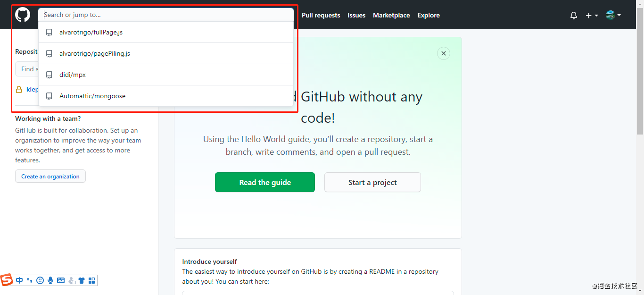
Task: Click the lock icon of private repository
Action: (19, 89)
